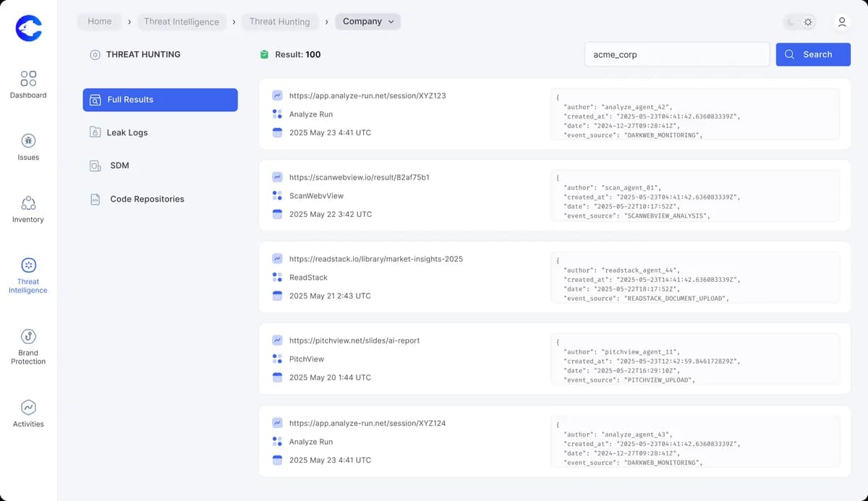This screenshot has width=868, height=501.
Task: Toggle the dark/light theme switch
Action: 800,22
